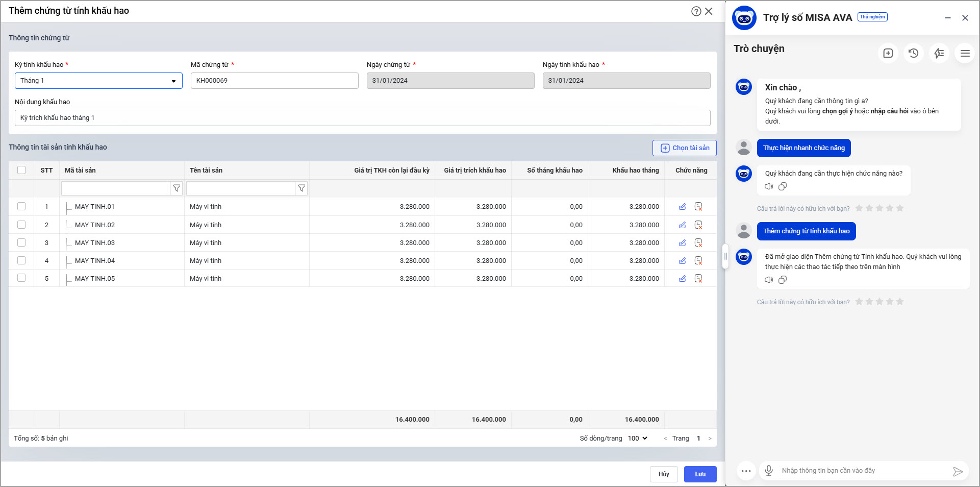
Task: Check the MAY TINH.02 row checkbox
Action: tap(21, 225)
